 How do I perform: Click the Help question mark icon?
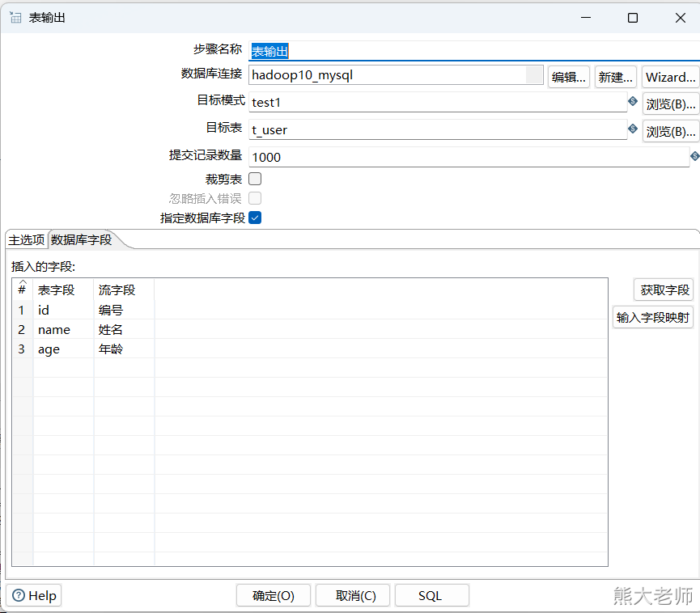click(19, 595)
